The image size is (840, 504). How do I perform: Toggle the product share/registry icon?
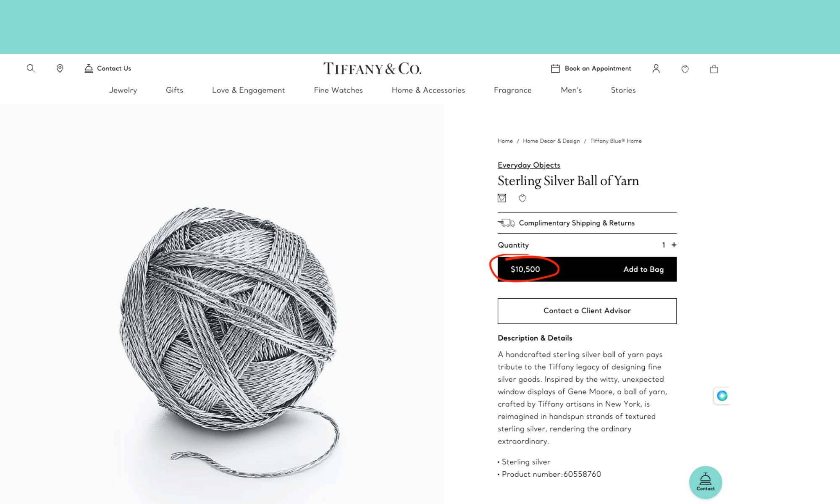point(501,198)
